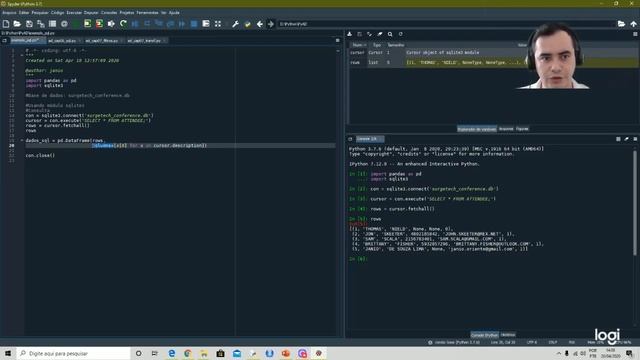The height and width of the screenshot is (360, 640).
Task: Import data into the Variable Explorer
Action: tap(350, 34)
